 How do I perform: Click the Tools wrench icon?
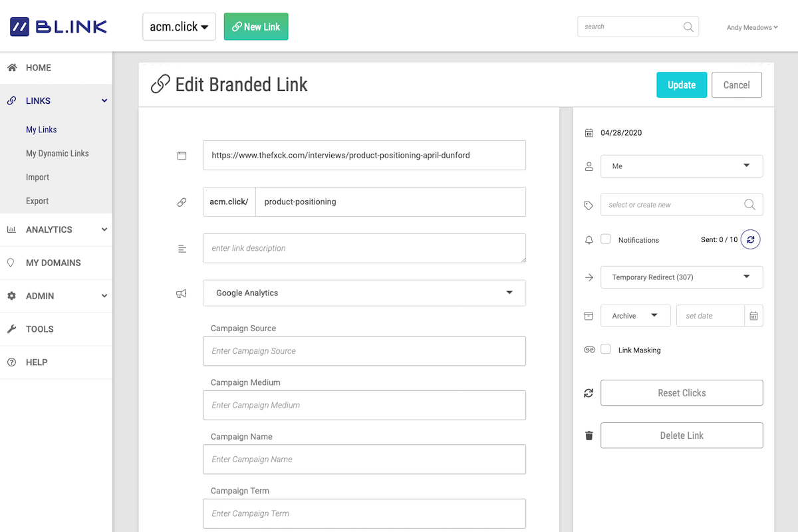tap(11, 329)
